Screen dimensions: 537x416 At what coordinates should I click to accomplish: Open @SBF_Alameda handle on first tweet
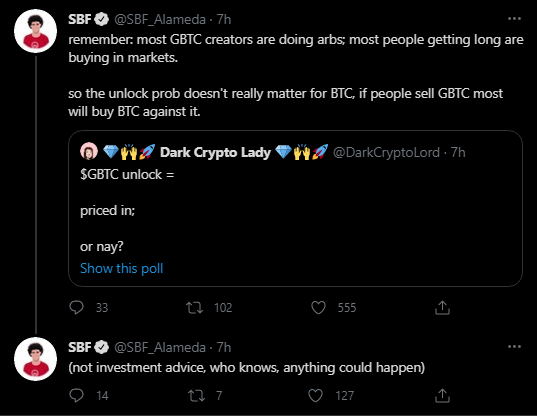point(160,20)
